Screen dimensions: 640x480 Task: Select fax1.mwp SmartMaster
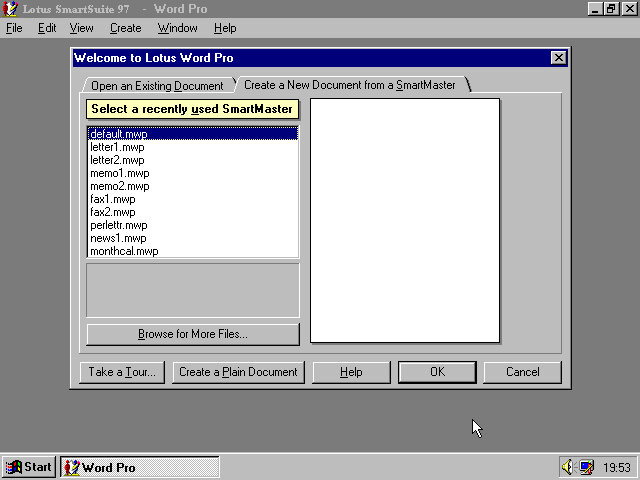[x=112, y=199]
